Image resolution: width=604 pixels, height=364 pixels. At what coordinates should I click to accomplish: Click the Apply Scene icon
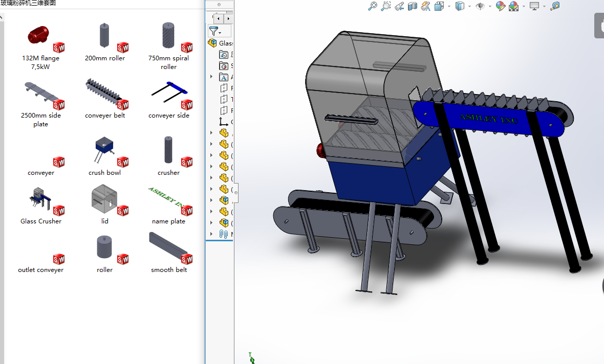click(513, 6)
